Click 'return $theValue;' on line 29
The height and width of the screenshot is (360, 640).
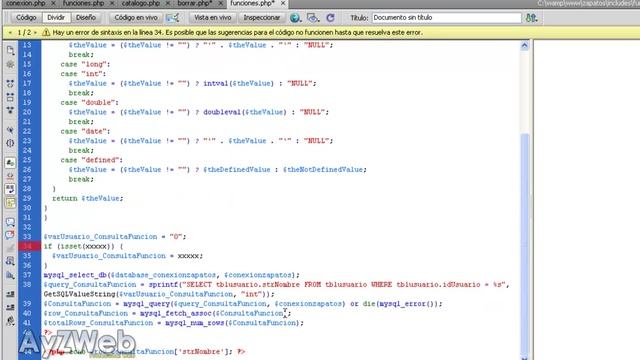tap(87, 198)
